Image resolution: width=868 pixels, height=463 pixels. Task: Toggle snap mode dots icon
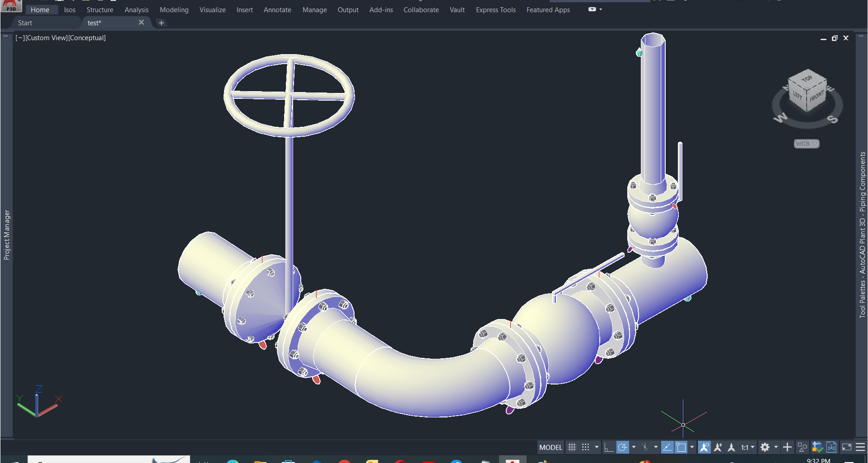[x=586, y=447]
